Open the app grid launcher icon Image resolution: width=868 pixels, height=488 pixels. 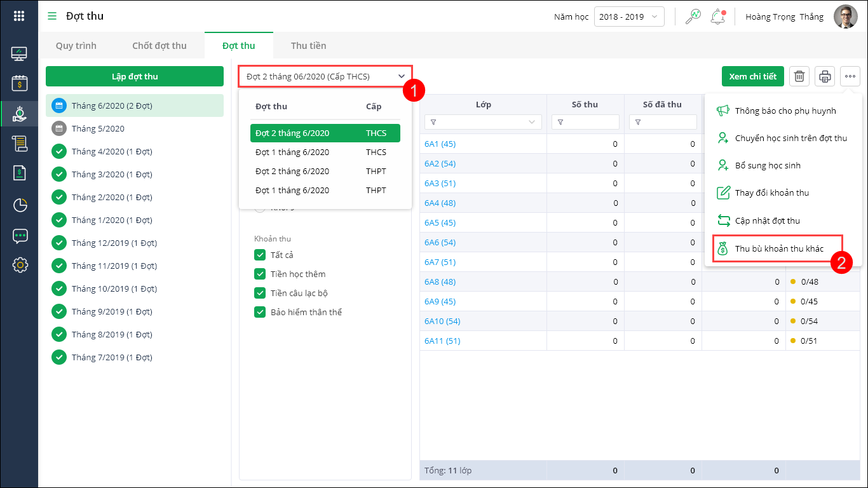[x=19, y=17]
